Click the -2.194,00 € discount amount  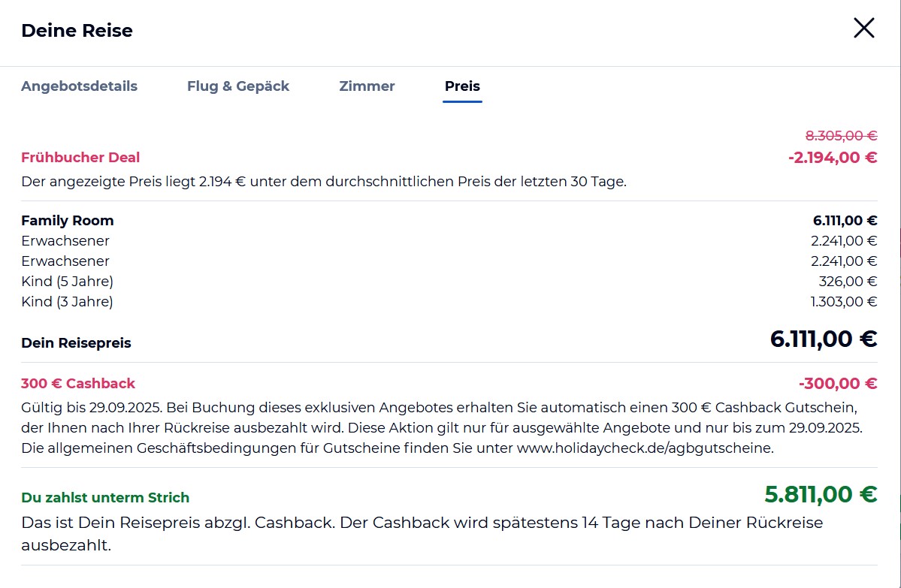click(x=832, y=158)
